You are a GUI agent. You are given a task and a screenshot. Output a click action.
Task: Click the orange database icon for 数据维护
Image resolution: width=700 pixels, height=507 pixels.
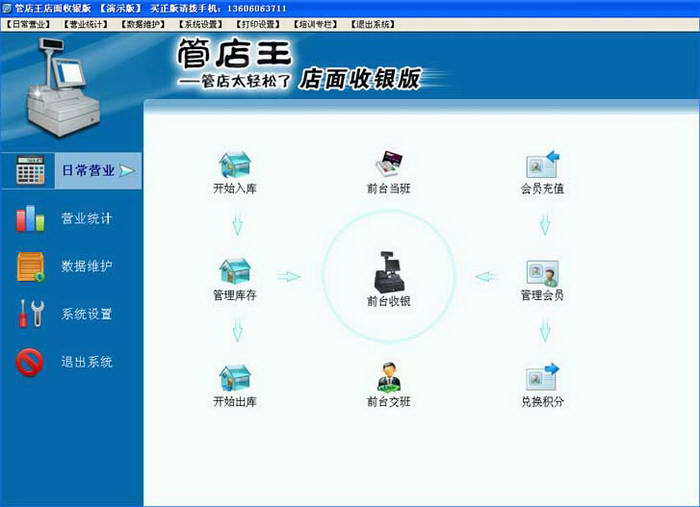pos(30,266)
